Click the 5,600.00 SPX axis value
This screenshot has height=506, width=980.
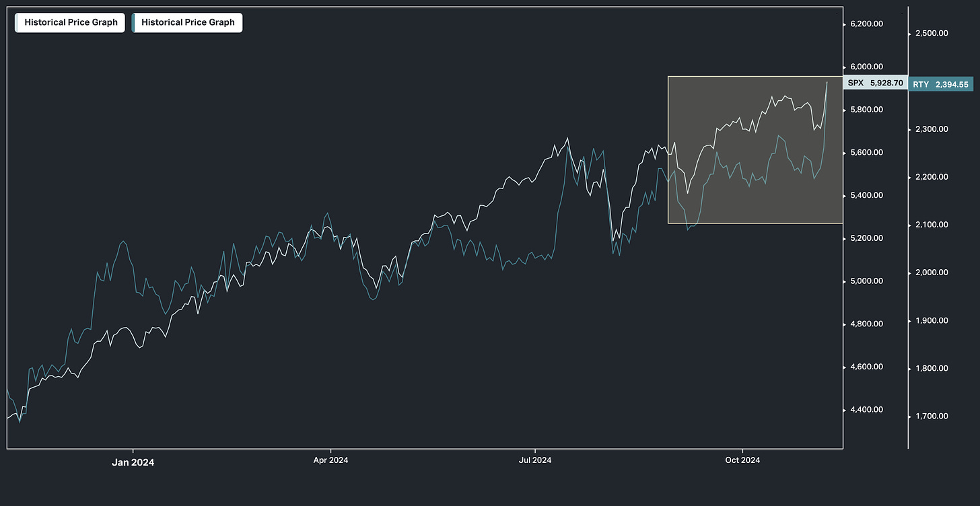tap(867, 153)
